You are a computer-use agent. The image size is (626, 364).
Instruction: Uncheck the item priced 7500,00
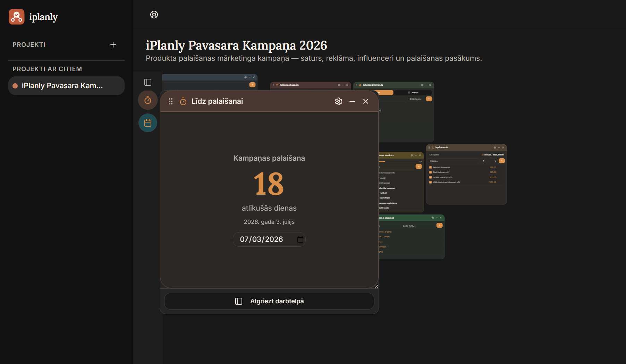coord(431,182)
